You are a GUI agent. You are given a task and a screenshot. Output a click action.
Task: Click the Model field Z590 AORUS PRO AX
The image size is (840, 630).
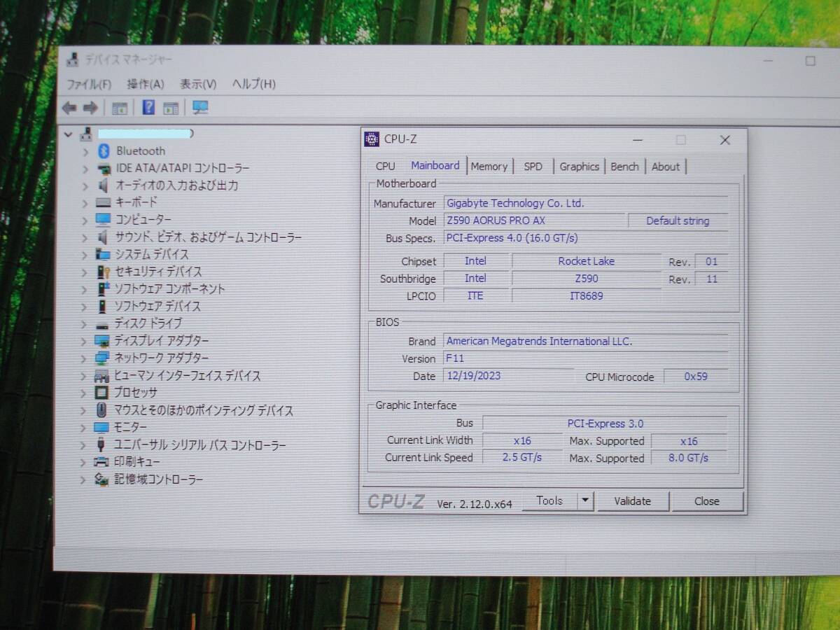click(535, 220)
